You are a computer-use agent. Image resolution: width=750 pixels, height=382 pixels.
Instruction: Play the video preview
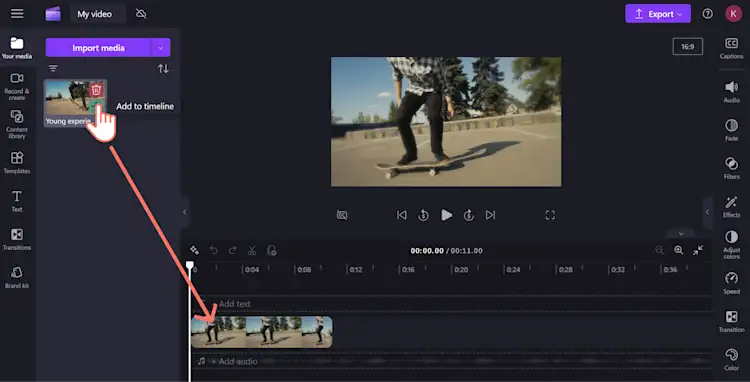(x=446, y=215)
